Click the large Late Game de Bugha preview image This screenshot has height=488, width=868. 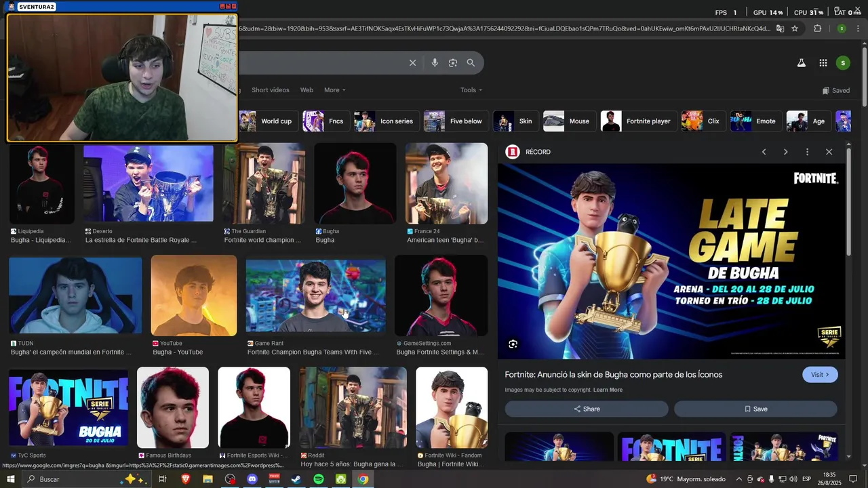671,262
